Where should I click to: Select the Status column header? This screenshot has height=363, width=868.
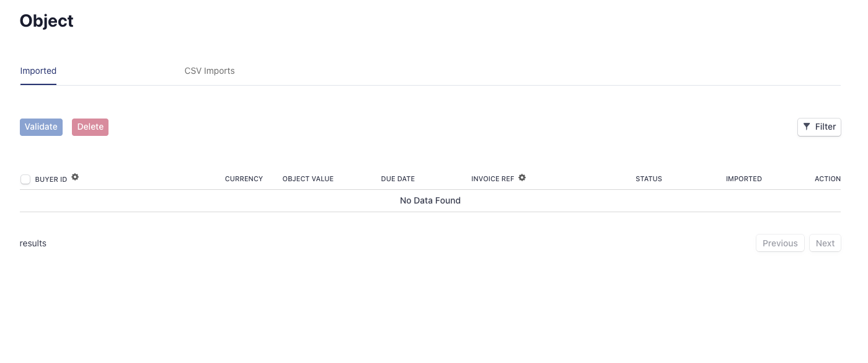point(649,179)
